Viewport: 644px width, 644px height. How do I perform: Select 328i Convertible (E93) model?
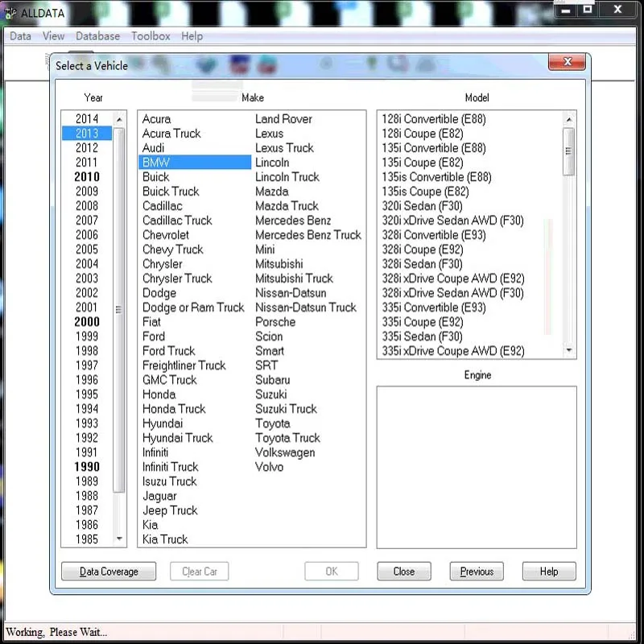click(433, 235)
